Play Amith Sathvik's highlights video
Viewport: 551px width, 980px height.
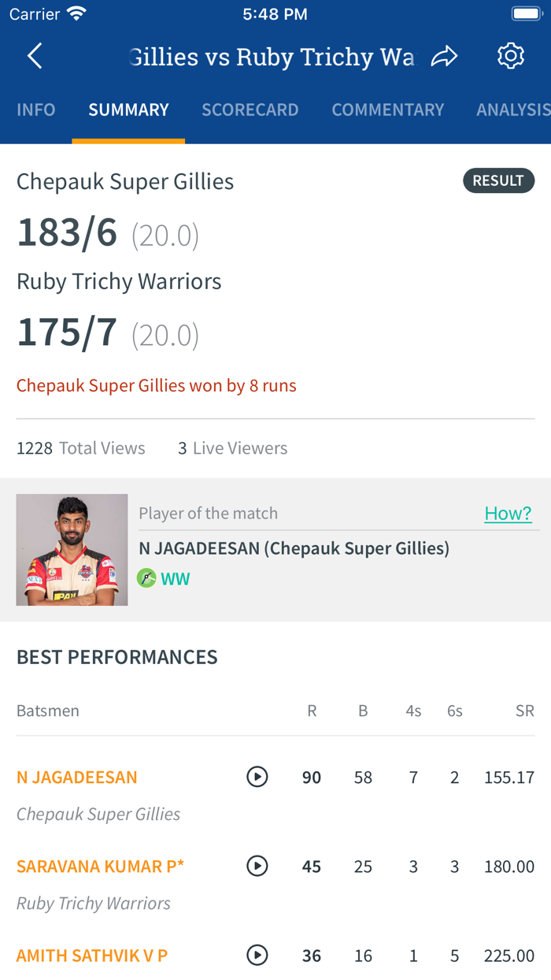click(257, 955)
